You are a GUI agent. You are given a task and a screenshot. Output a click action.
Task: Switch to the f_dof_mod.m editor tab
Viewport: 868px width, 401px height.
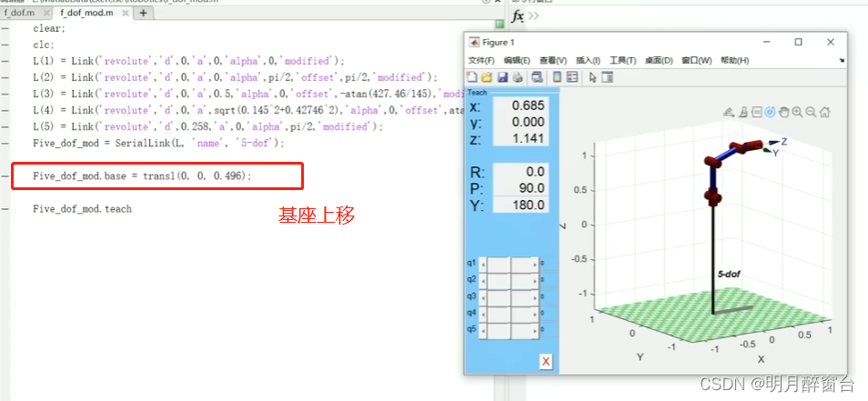(x=87, y=13)
